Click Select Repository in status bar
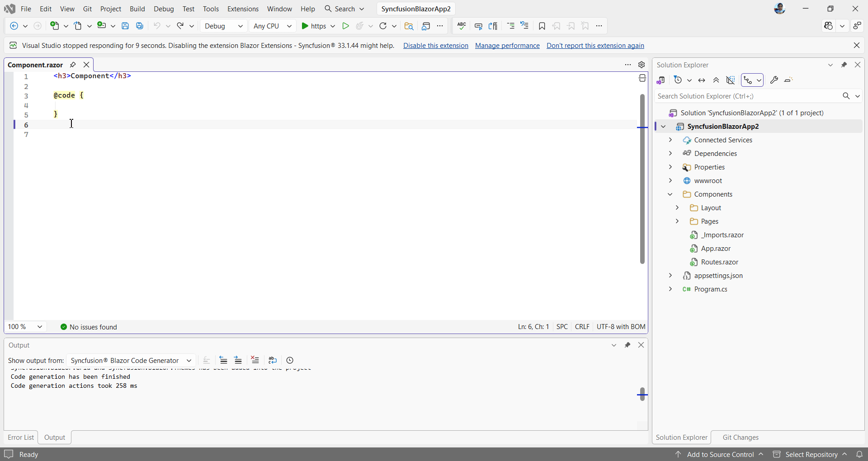This screenshot has width=868, height=461. (810, 454)
